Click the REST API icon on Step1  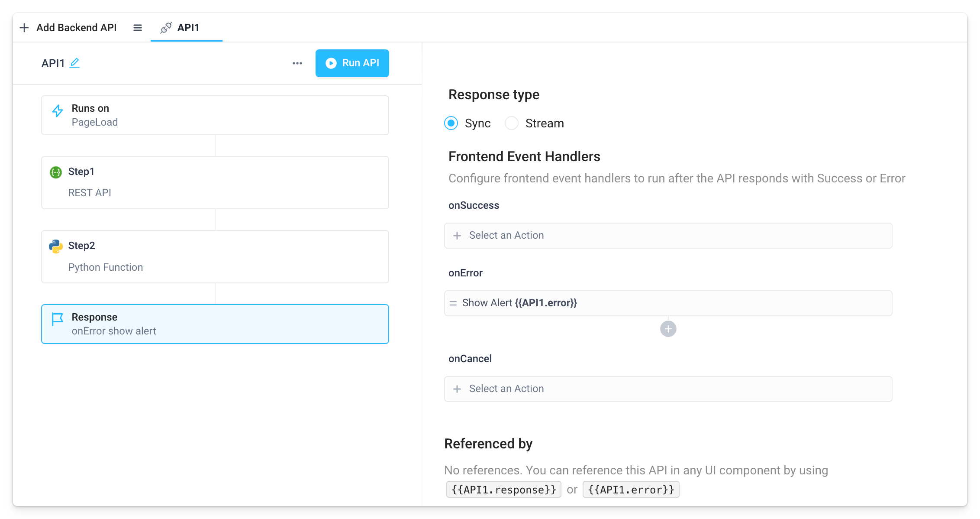click(56, 172)
